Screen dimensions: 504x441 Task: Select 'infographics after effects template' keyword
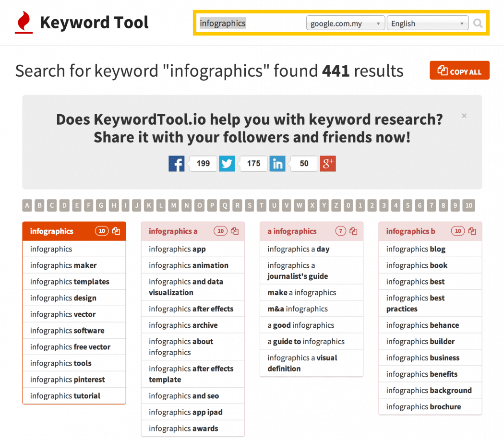click(193, 374)
